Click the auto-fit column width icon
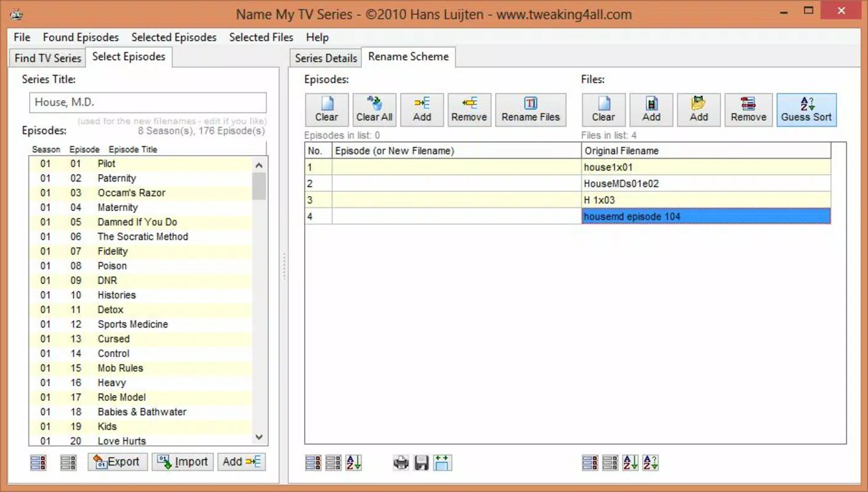 pyautogui.click(x=442, y=462)
